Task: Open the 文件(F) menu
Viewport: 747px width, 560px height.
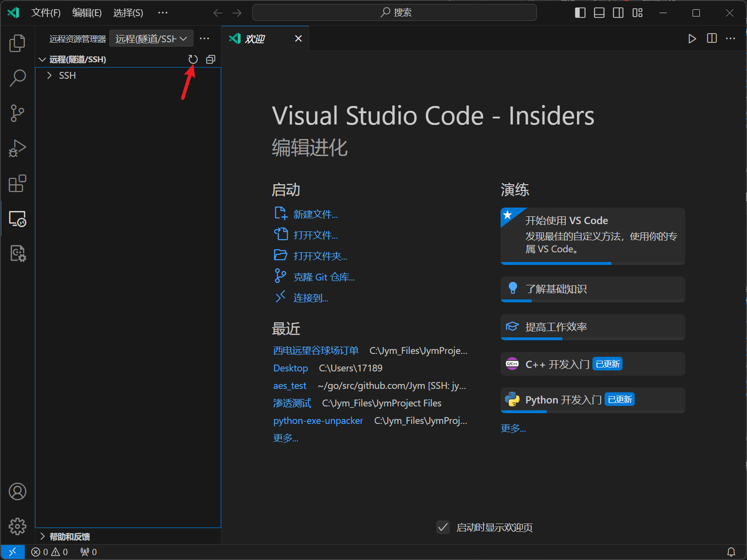Action: pyautogui.click(x=46, y=13)
